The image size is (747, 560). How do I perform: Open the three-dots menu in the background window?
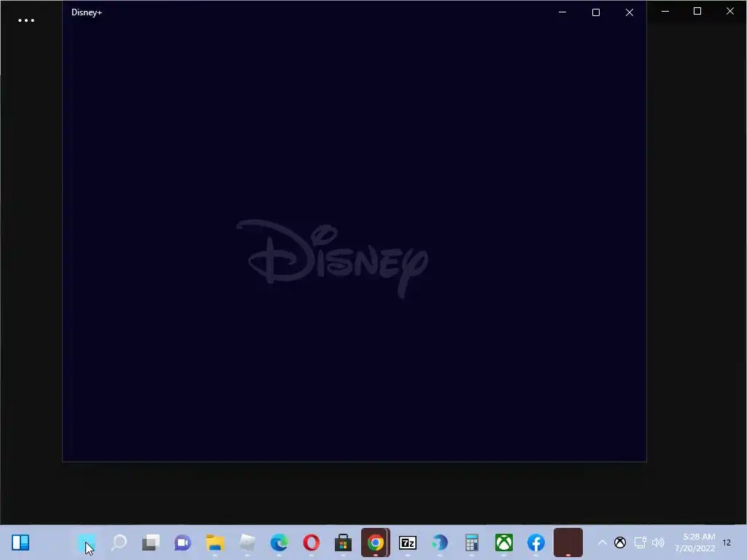click(26, 20)
